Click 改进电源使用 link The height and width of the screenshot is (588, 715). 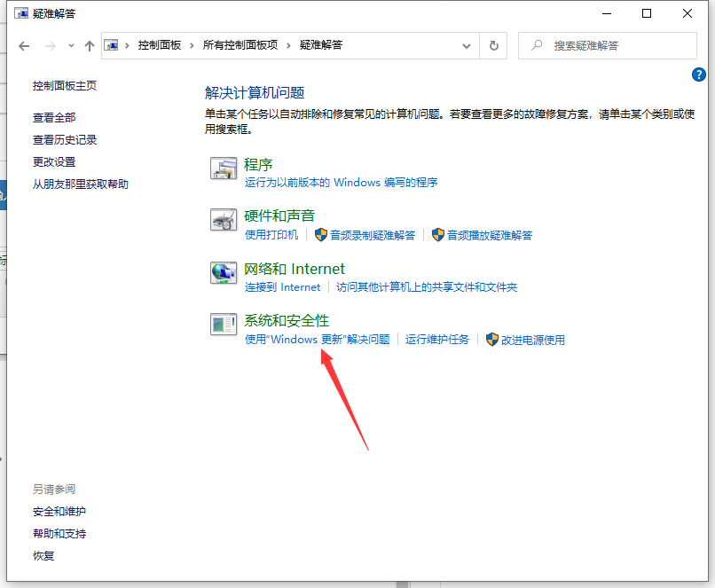532,340
